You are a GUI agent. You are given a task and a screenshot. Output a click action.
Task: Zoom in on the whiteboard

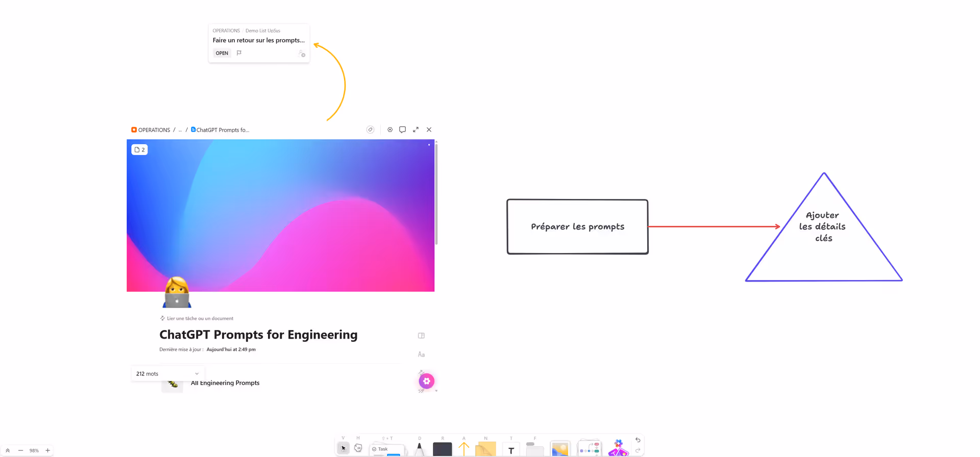47,450
